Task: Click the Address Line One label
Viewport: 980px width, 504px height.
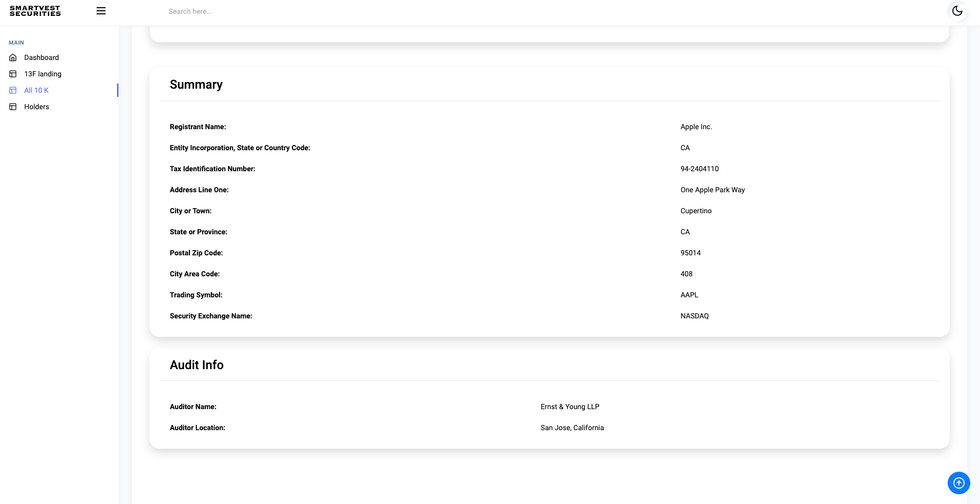Action: tap(199, 190)
